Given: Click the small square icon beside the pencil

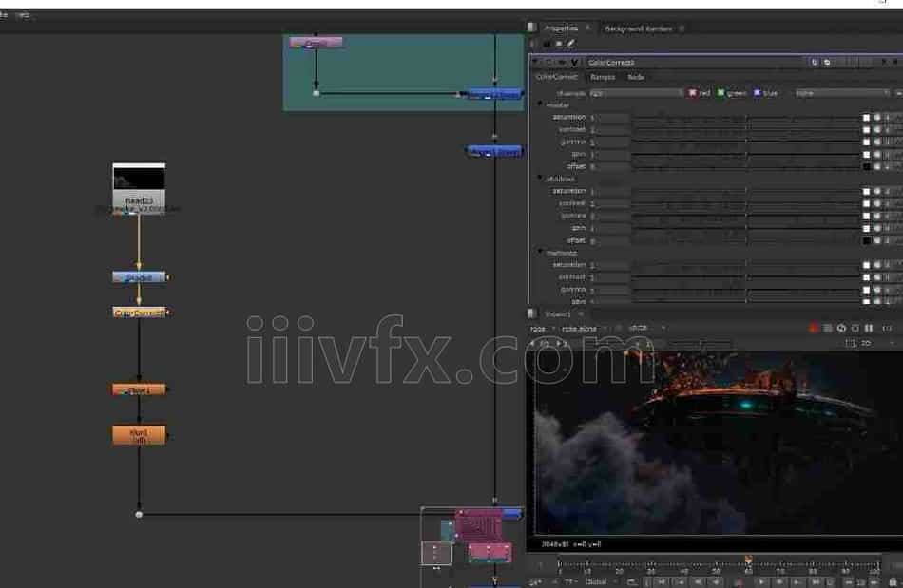Looking at the screenshot, I should point(559,43).
